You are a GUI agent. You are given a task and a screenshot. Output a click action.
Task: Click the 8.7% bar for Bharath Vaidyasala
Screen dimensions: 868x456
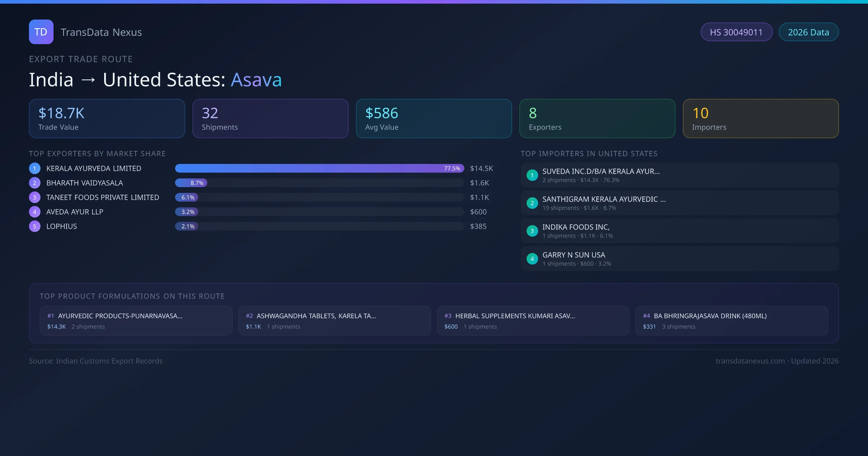coord(191,183)
